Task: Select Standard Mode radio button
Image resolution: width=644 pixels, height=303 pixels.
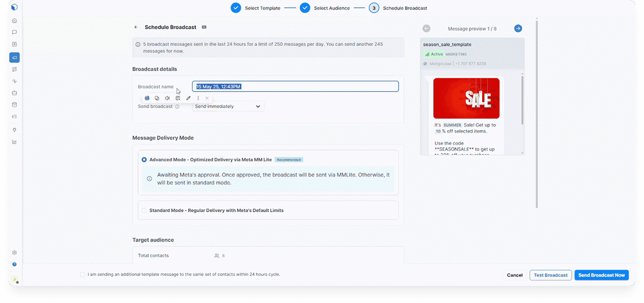Action: pos(144,210)
